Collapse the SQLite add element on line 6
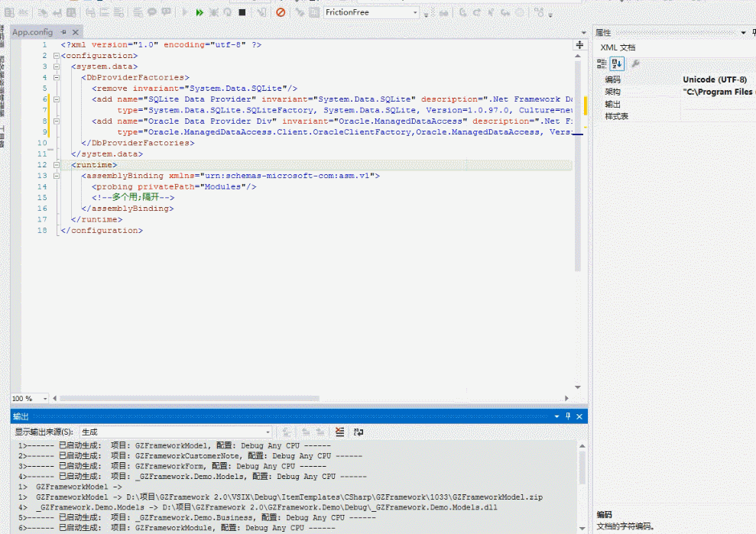The width and height of the screenshot is (756, 534). (x=57, y=99)
